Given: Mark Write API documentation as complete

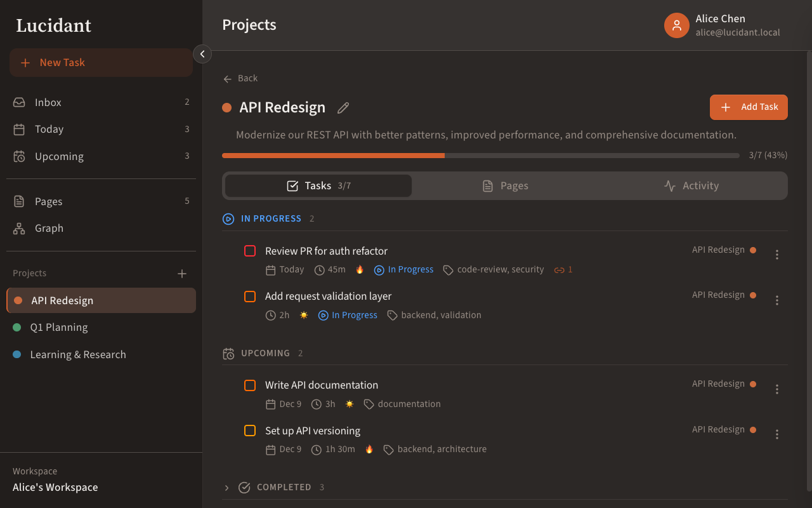Looking at the screenshot, I should point(249,385).
